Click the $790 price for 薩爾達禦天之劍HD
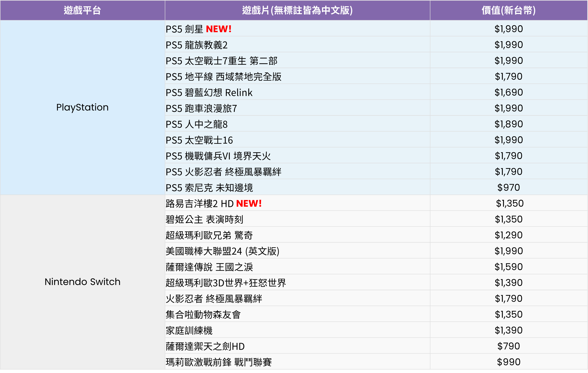Screen dimensions: 588x373 tap(509, 346)
